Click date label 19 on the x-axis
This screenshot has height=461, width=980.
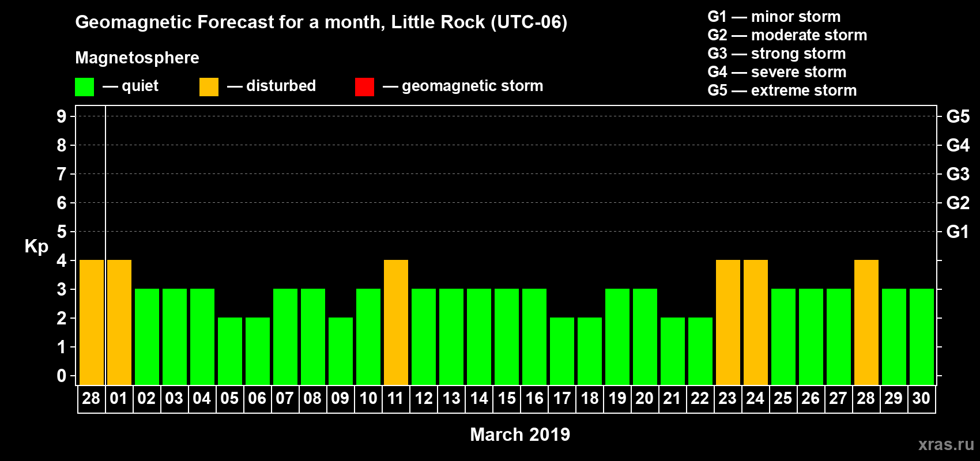617,398
